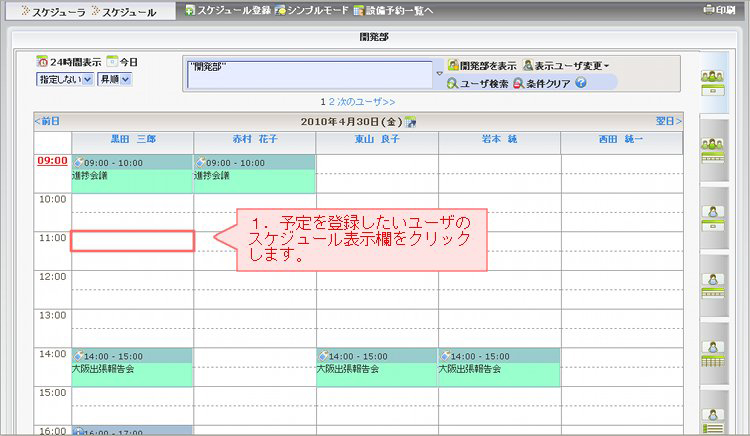Select third sidebar personal day view icon
Image resolution: width=750 pixels, height=436 pixels.
[x=713, y=218]
